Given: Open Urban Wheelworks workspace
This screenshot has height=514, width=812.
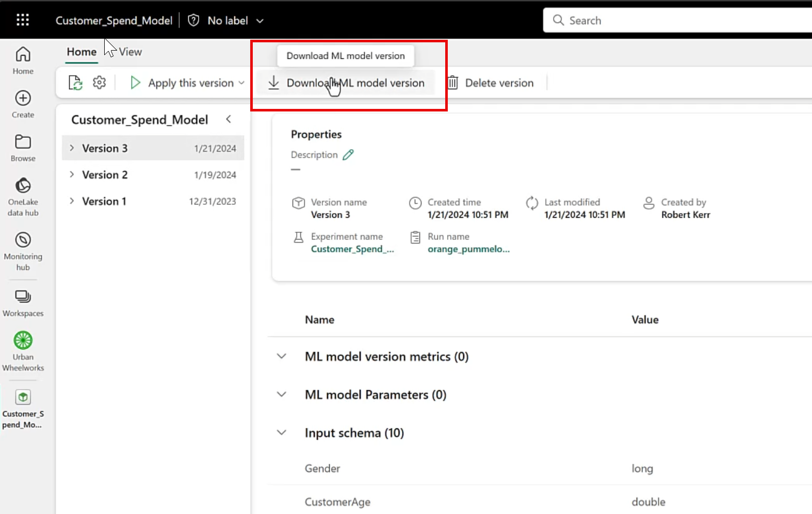Looking at the screenshot, I should pyautogui.click(x=23, y=341).
